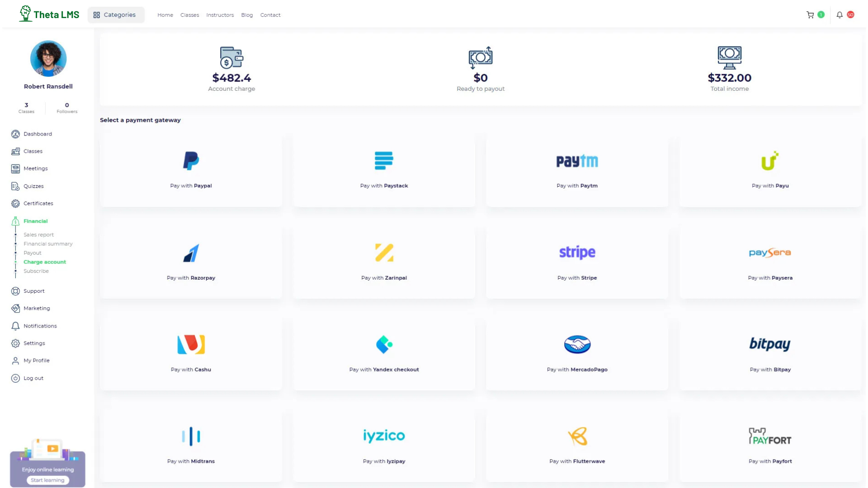Viewport: 868px width, 488px height.
Task: Open the Blog navigation item
Action: [x=247, y=15]
